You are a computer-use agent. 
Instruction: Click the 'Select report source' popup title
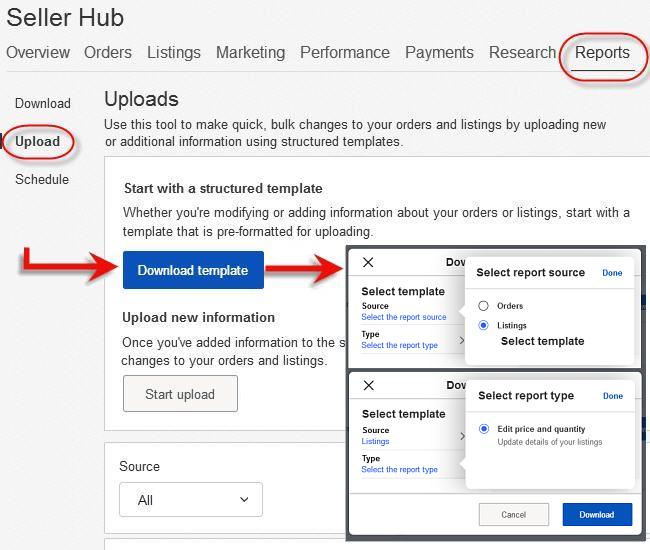point(530,273)
